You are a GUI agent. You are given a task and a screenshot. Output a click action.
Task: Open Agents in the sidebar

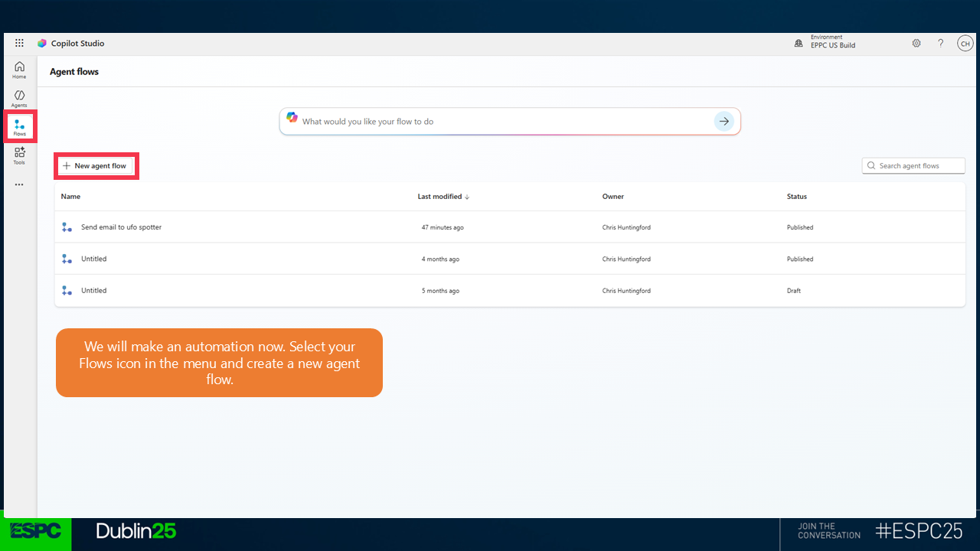19,98
